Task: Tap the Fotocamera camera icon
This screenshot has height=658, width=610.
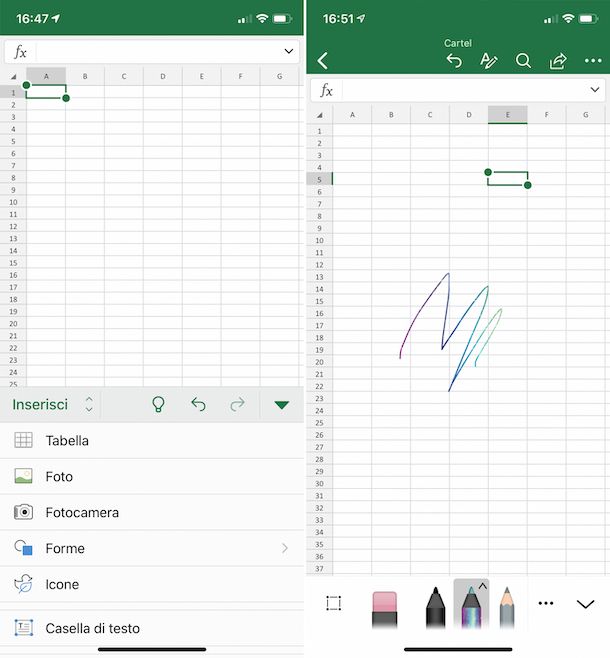Action: (23, 512)
